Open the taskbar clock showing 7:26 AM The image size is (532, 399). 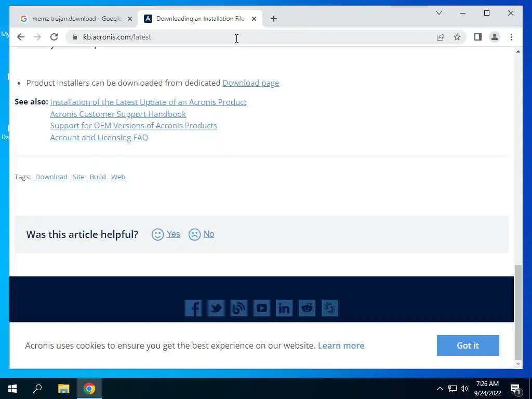(487, 389)
